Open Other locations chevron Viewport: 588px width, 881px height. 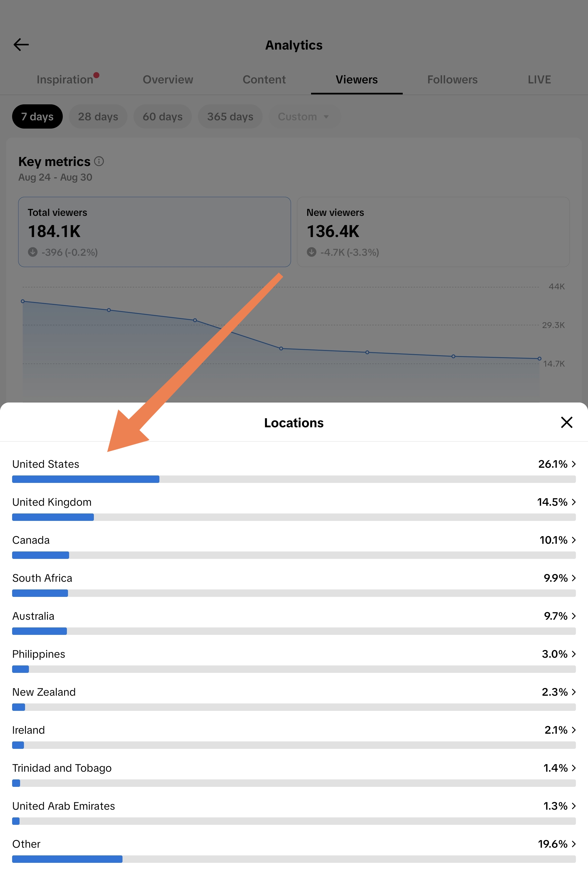574,844
